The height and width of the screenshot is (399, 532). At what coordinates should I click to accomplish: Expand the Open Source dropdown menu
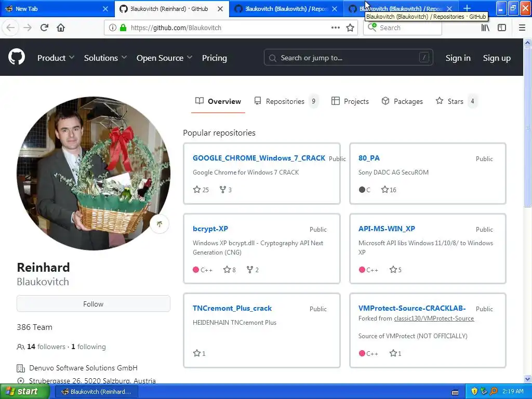coord(164,58)
